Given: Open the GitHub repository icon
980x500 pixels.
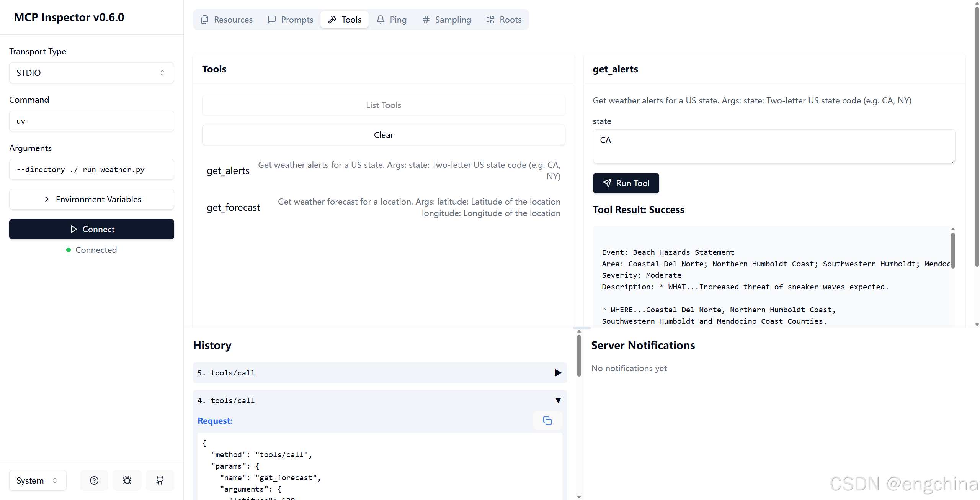Looking at the screenshot, I should point(160,480).
